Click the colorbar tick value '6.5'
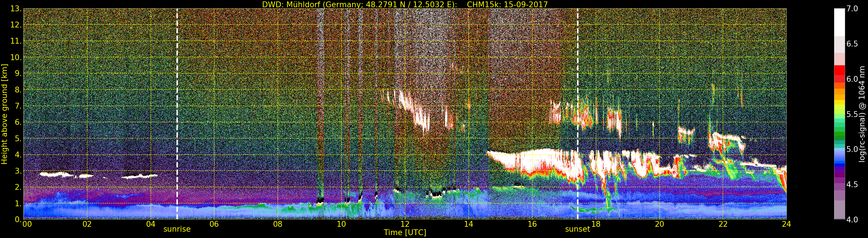868x238 pixels. (x=852, y=44)
